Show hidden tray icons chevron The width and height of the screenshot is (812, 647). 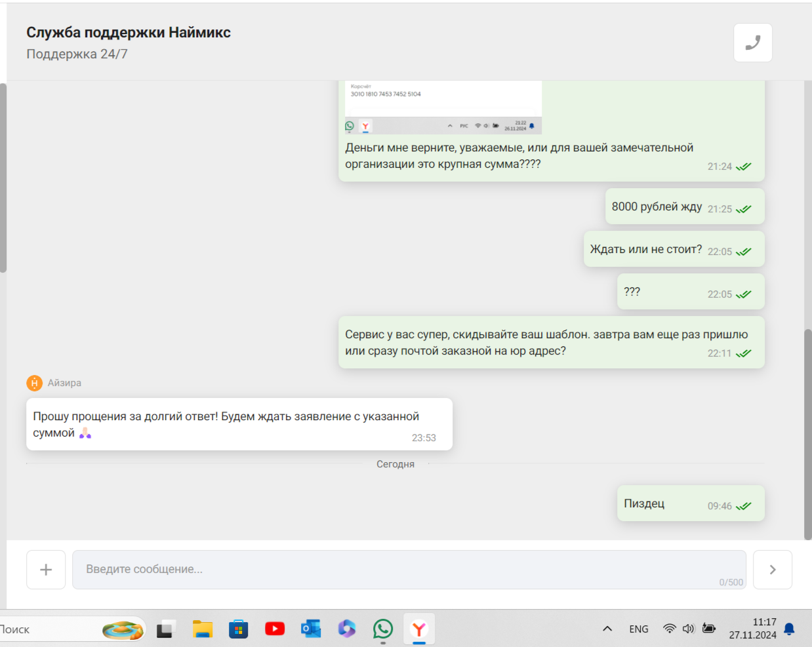pyautogui.click(x=607, y=629)
